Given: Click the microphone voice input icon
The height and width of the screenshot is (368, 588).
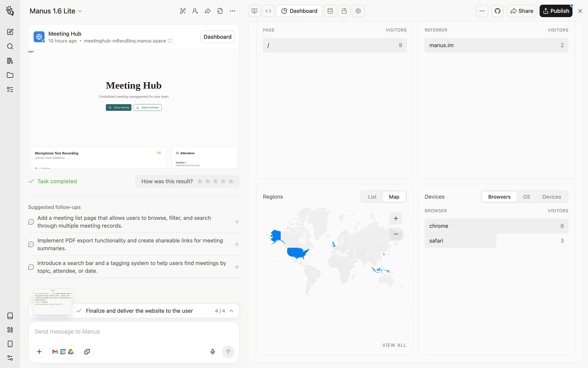Looking at the screenshot, I should point(213,351).
